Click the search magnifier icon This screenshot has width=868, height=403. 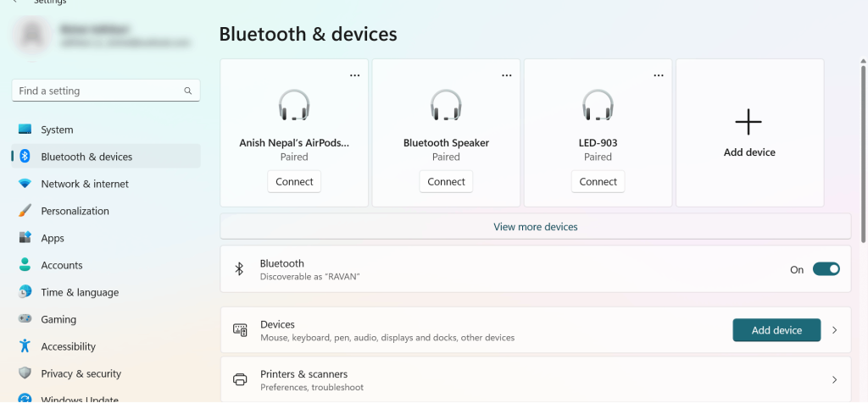coord(188,91)
